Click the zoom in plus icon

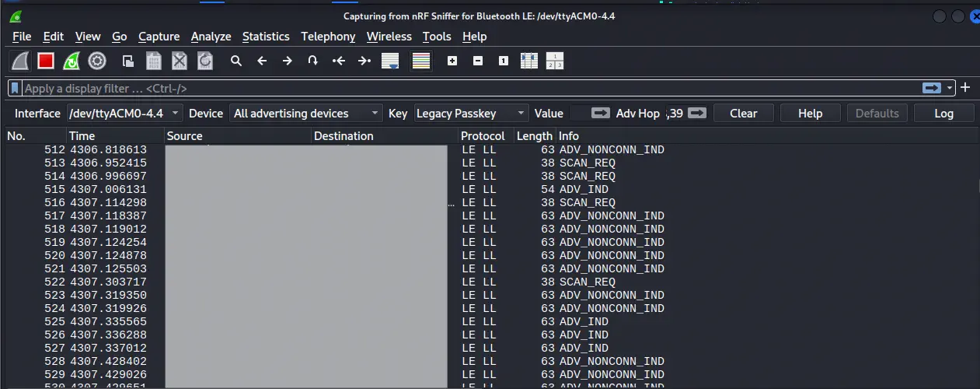tap(452, 61)
